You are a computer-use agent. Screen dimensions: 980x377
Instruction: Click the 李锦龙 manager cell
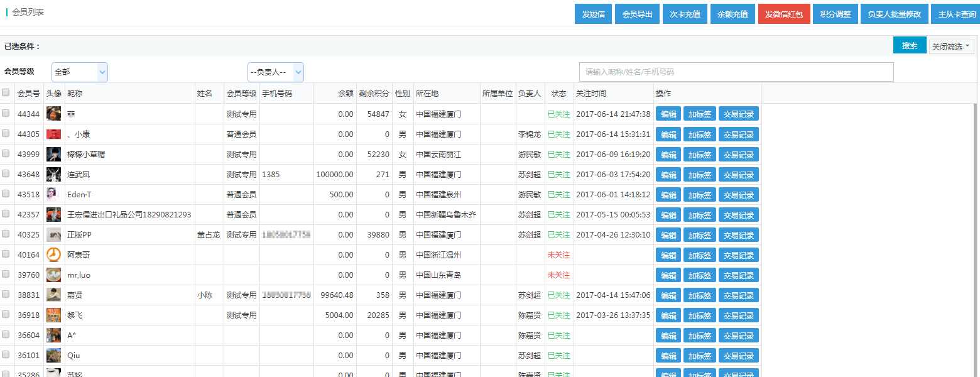coord(530,134)
